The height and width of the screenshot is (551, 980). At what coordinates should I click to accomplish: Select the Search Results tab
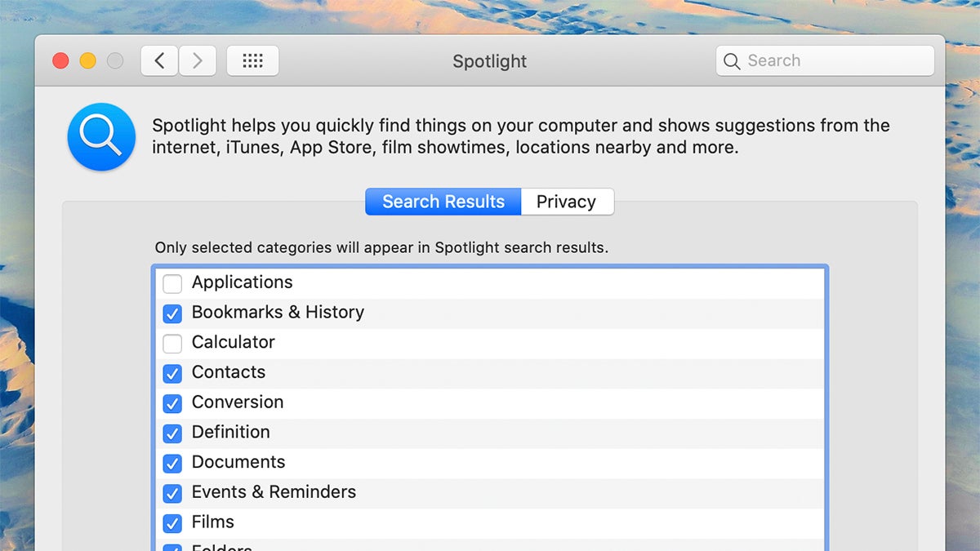point(442,202)
